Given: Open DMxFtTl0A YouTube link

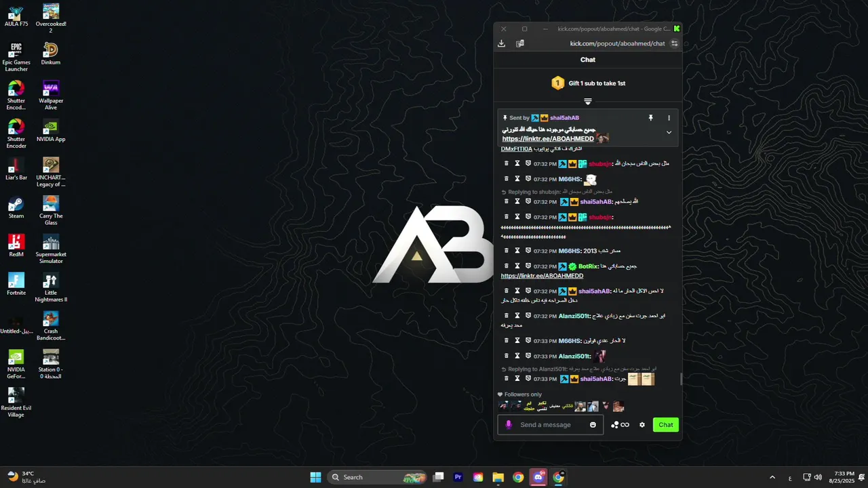Looking at the screenshot, I should tap(517, 149).
